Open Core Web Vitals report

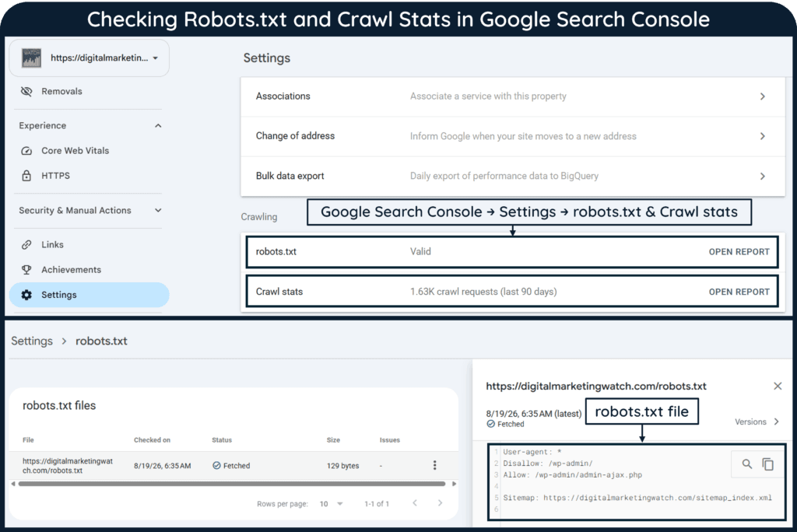[75, 151]
